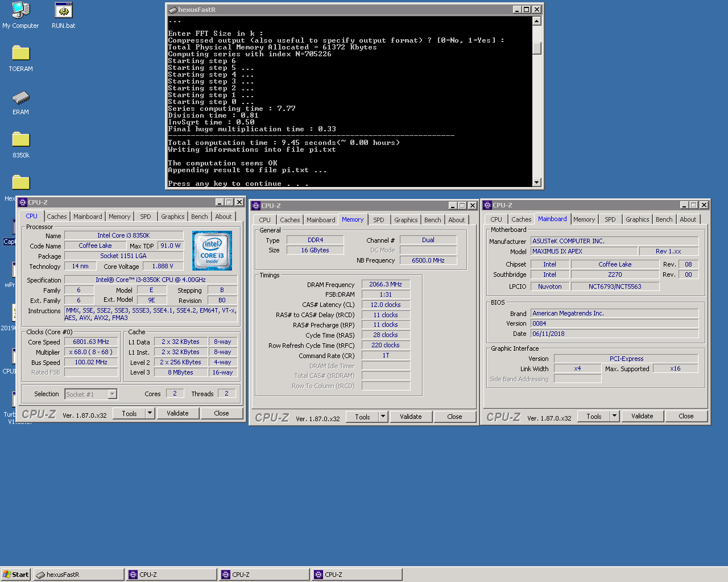Open Bench tab in Memory window
The image size is (728, 582).
pos(432,220)
